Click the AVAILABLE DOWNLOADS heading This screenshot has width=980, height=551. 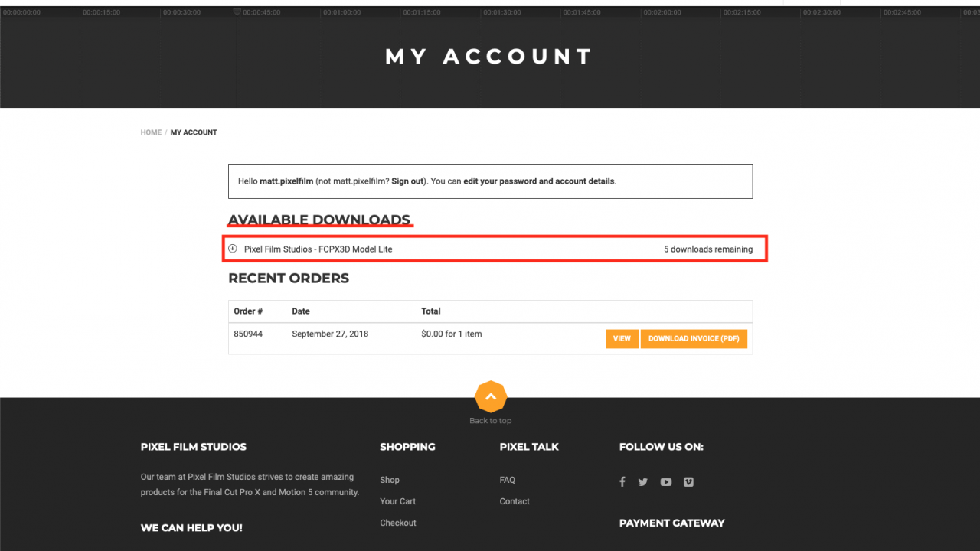319,220
